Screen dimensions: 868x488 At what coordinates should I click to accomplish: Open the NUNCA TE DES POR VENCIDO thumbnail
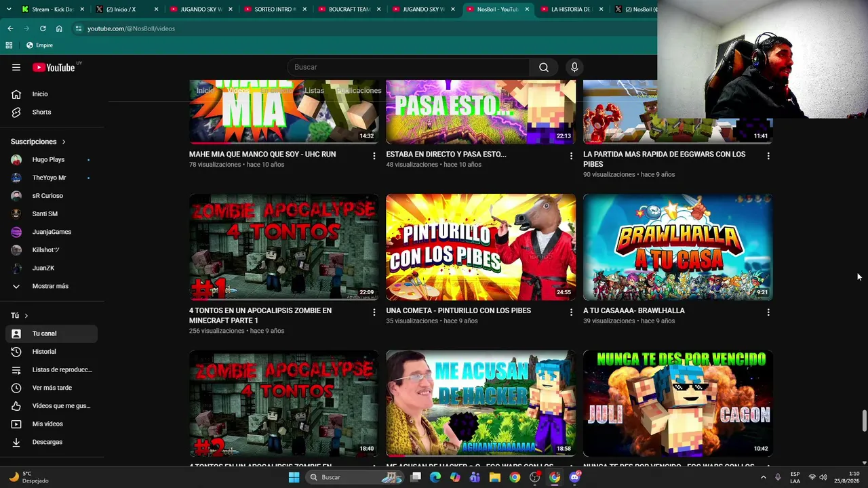click(x=678, y=403)
